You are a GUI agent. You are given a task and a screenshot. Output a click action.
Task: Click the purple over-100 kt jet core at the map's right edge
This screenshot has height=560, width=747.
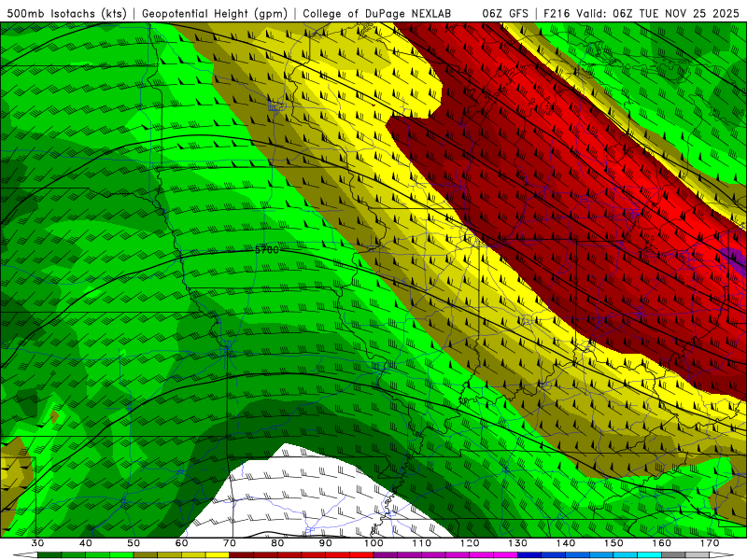pos(736,262)
